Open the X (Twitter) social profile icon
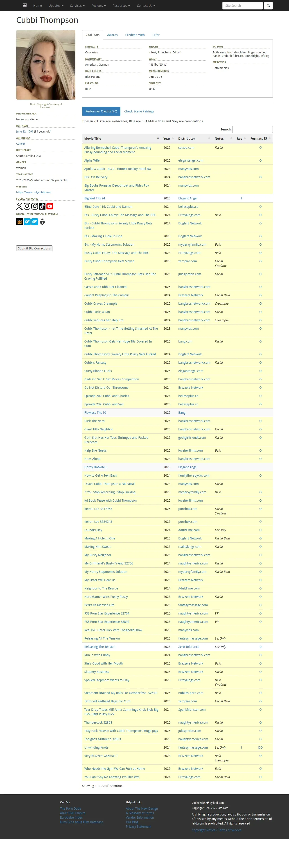This screenshot has height=868, width=289. coord(20,206)
